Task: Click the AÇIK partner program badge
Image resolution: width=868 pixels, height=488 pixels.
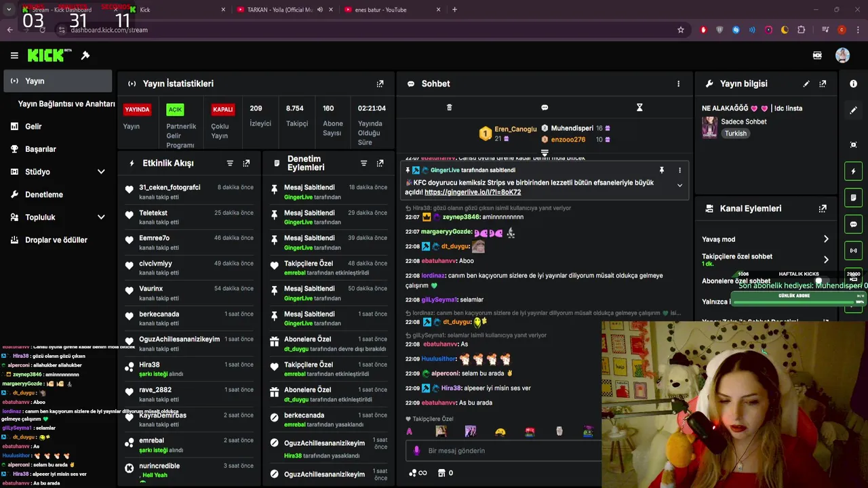Action: [x=175, y=109]
